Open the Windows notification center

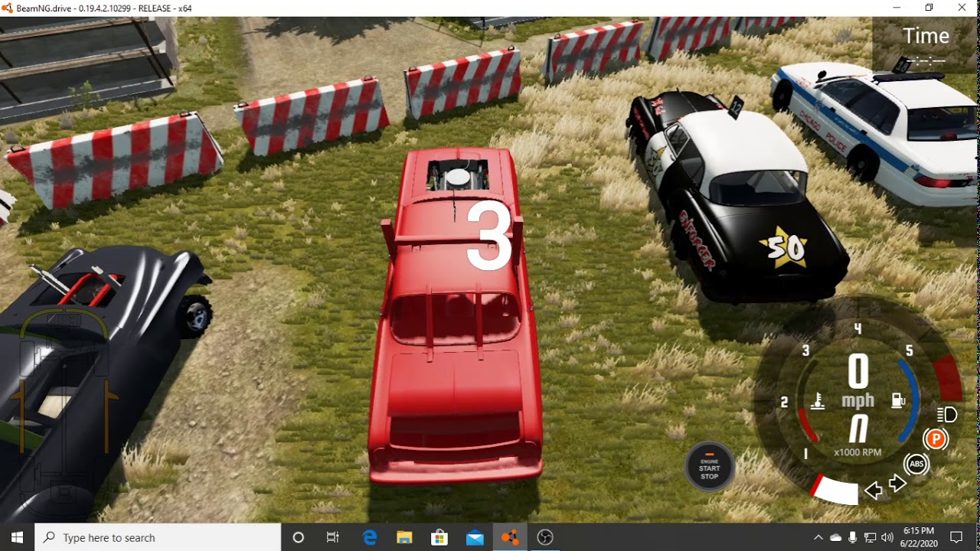(x=956, y=537)
